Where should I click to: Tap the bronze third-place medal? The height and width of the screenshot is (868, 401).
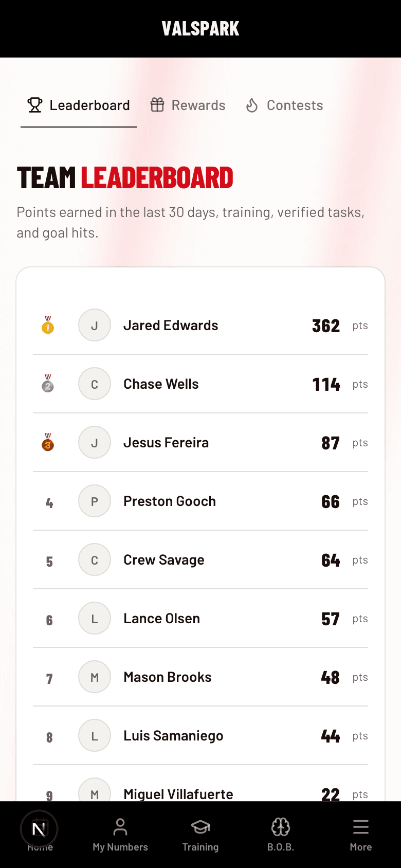48,442
